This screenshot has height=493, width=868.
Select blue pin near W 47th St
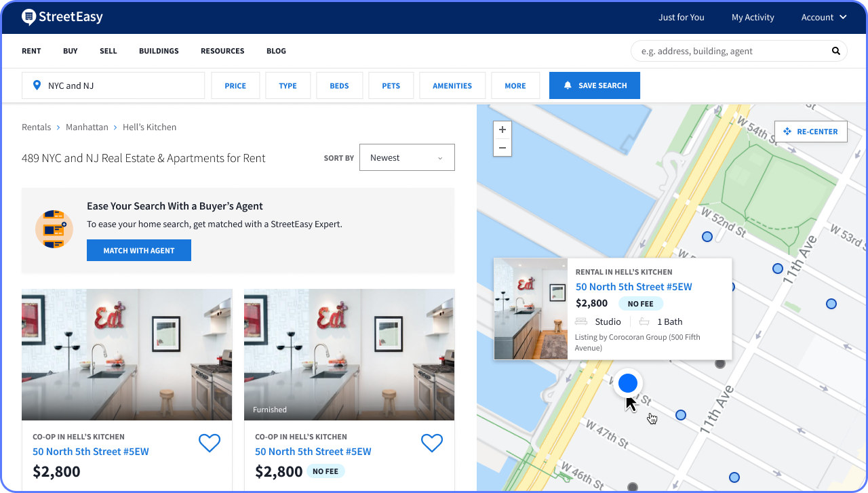[681, 415]
